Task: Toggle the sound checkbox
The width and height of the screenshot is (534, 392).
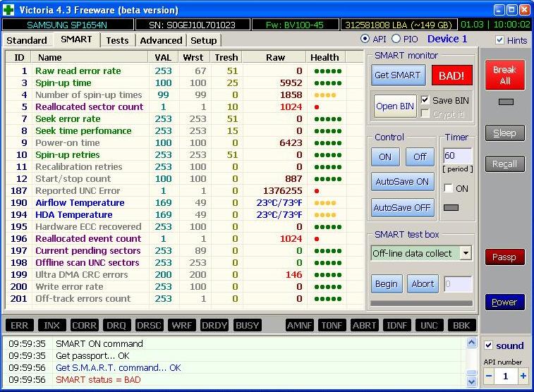Action: [x=488, y=345]
